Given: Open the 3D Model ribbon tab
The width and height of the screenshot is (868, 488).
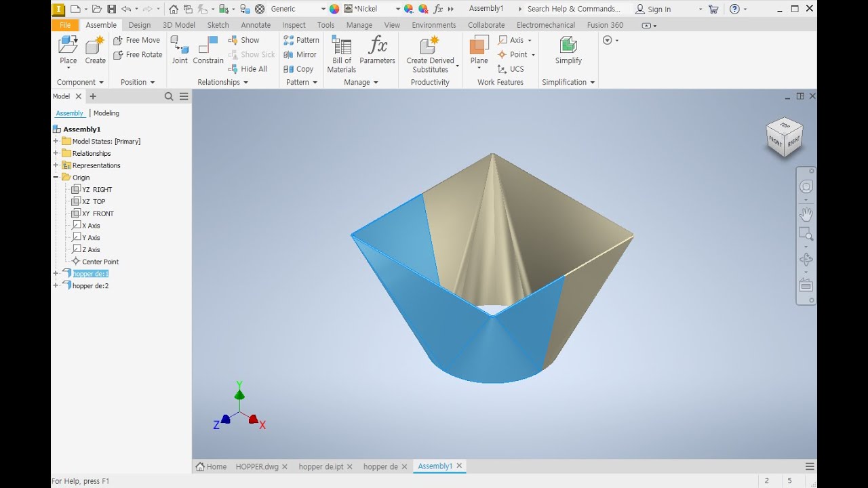Looking at the screenshot, I should [179, 25].
